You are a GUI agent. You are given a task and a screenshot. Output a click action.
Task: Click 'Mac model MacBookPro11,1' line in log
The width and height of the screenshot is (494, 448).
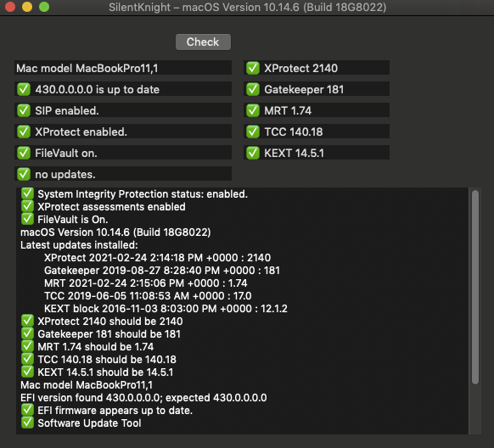[x=87, y=385]
